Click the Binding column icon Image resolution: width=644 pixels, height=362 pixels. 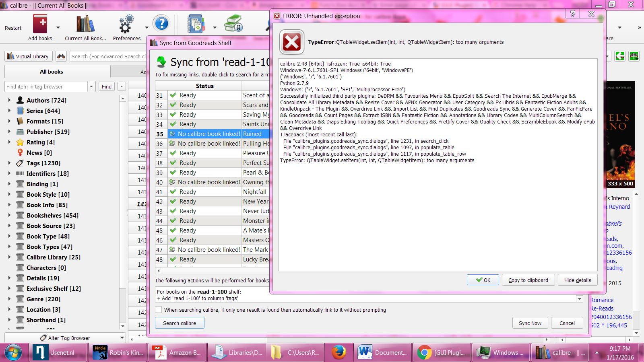[x=20, y=184]
